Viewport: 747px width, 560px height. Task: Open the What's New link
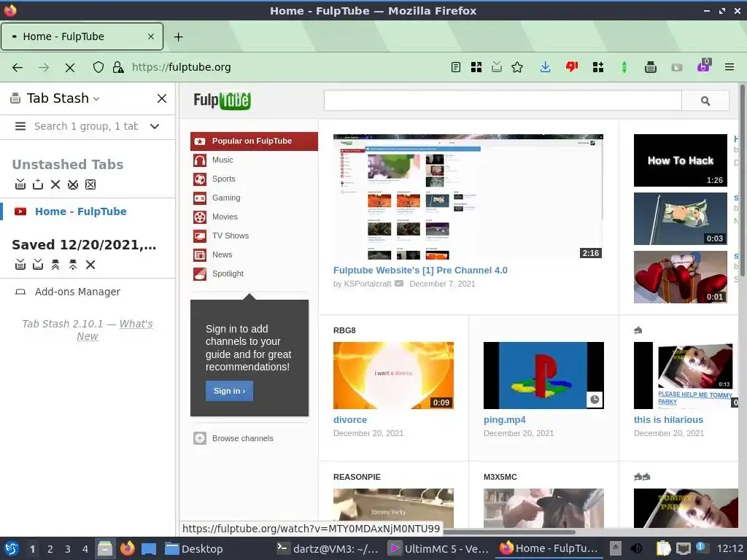(x=115, y=330)
